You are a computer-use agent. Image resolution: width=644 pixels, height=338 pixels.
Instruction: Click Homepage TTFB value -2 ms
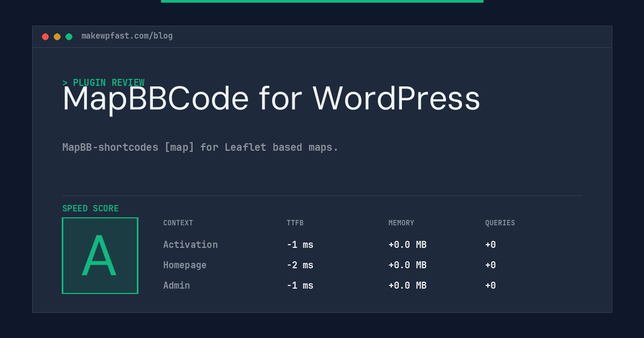click(x=300, y=265)
